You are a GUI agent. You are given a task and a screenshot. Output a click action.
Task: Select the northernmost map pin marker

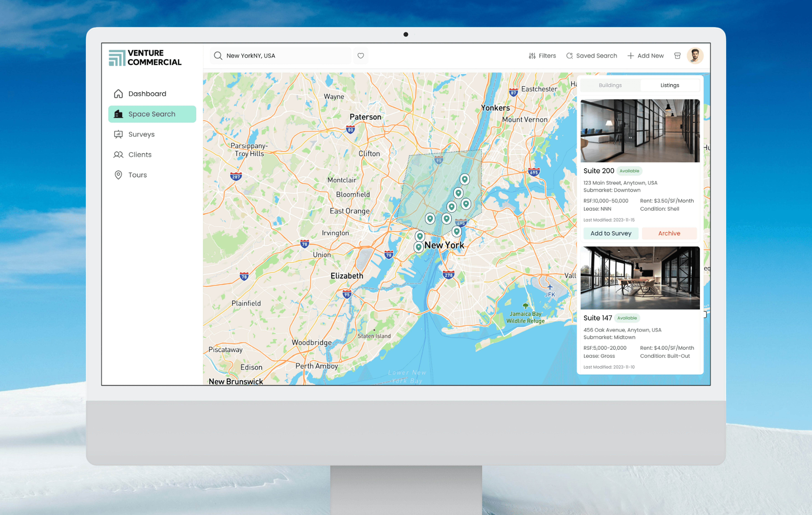pos(465,179)
